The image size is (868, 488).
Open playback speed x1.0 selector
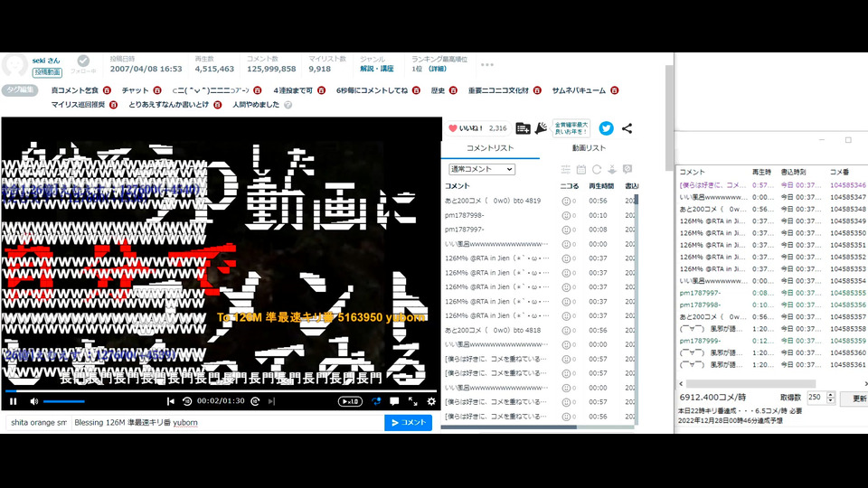[x=350, y=401]
